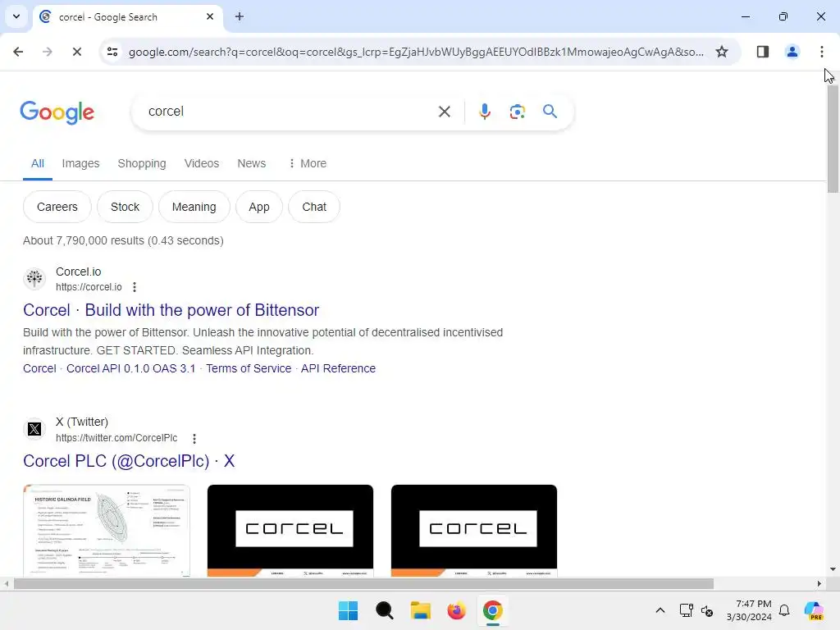840x630 pixels.
Task: Click the scroll down arrow
Action: point(833,569)
